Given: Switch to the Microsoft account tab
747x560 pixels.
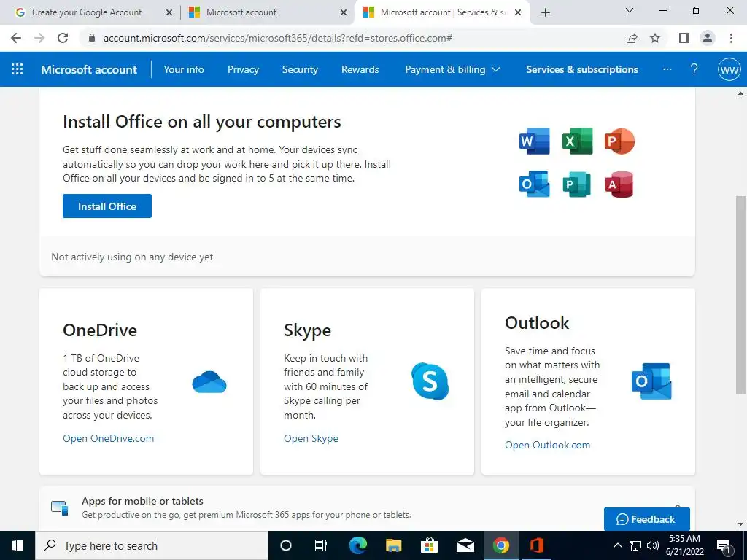Looking at the screenshot, I should pyautogui.click(x=241, y=12).
